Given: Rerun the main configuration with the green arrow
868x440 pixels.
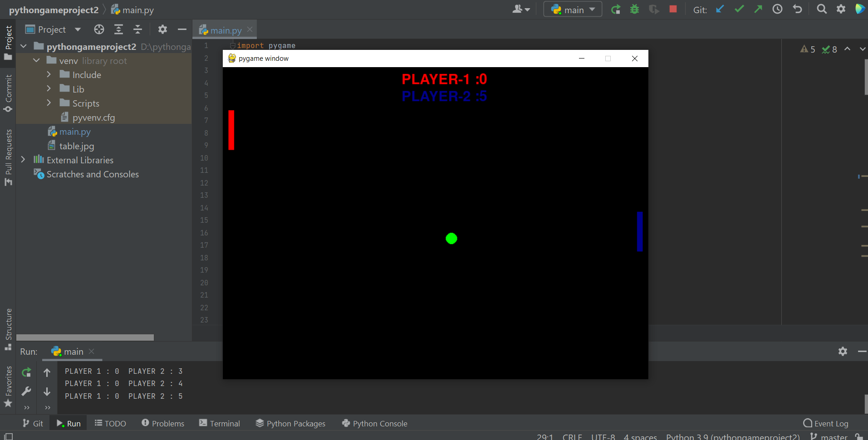Looking at the screenshot, I should coord(616,9).
